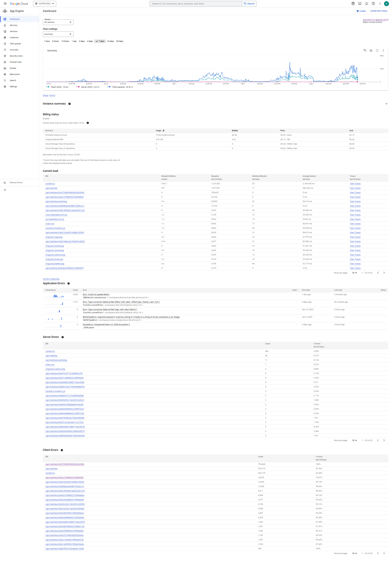This screenshot has height=562, width=392.
Task: Open the All versions dropdown
Action: [x=58, y=22]
